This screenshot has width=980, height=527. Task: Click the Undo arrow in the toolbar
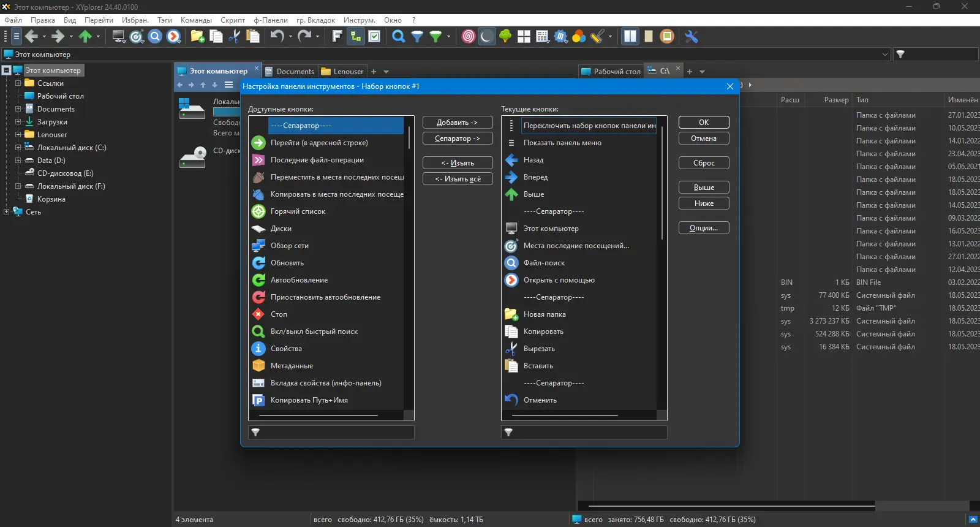pyautogui.click(x=277, y=37)
